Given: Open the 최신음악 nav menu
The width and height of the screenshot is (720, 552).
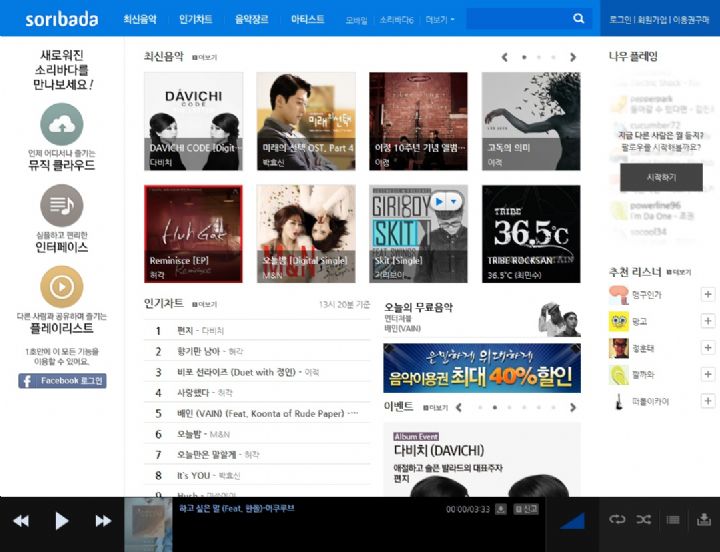Looking at the screenshot, I should [140, 19].
